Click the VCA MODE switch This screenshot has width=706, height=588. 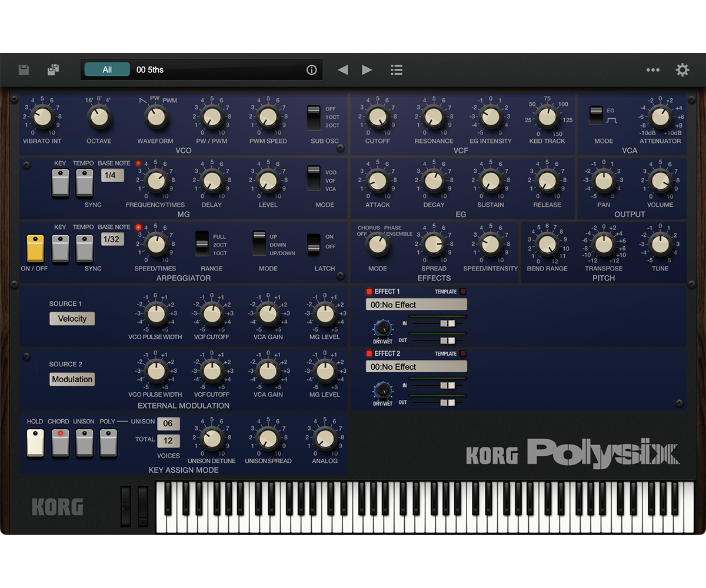[x=596, y=115]
